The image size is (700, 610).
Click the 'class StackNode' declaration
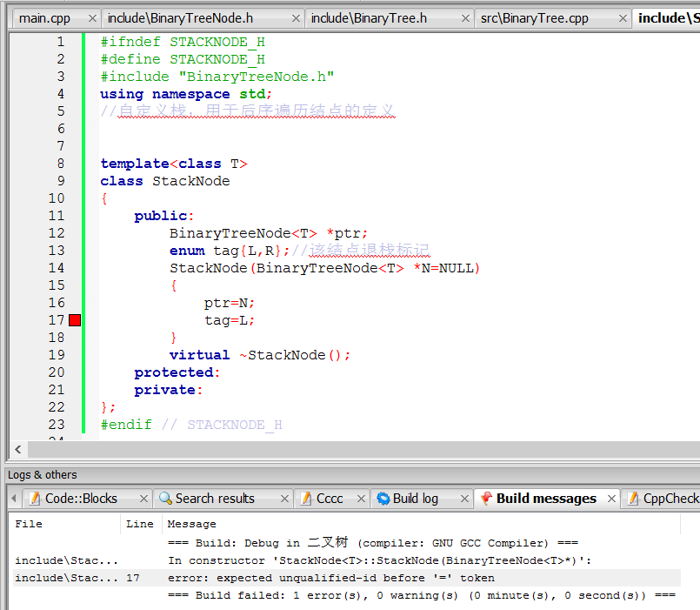click(165, 181)
